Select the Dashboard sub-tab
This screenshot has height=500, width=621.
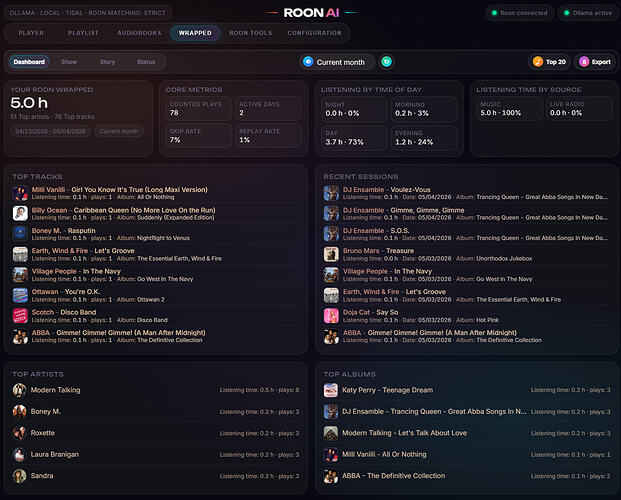click(29, 62)
